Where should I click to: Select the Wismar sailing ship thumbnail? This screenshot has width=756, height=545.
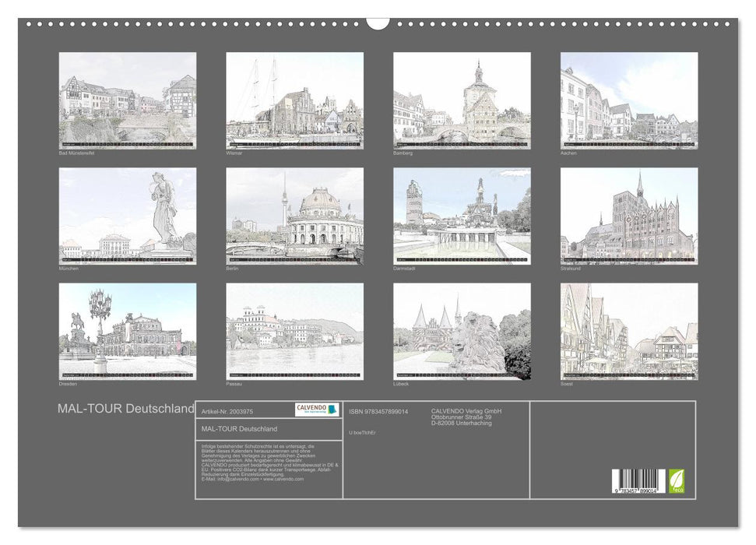tap(294, 100)
